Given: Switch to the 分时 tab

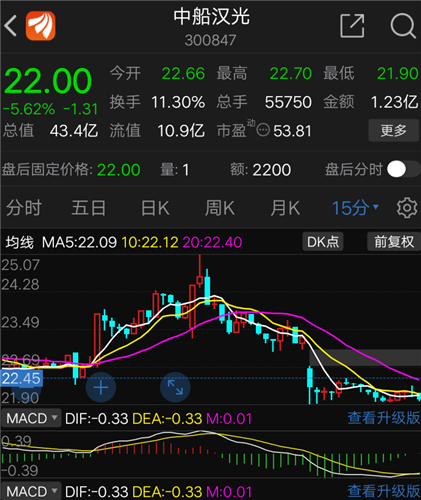Looking at the screenshot, I should [23, 208].
